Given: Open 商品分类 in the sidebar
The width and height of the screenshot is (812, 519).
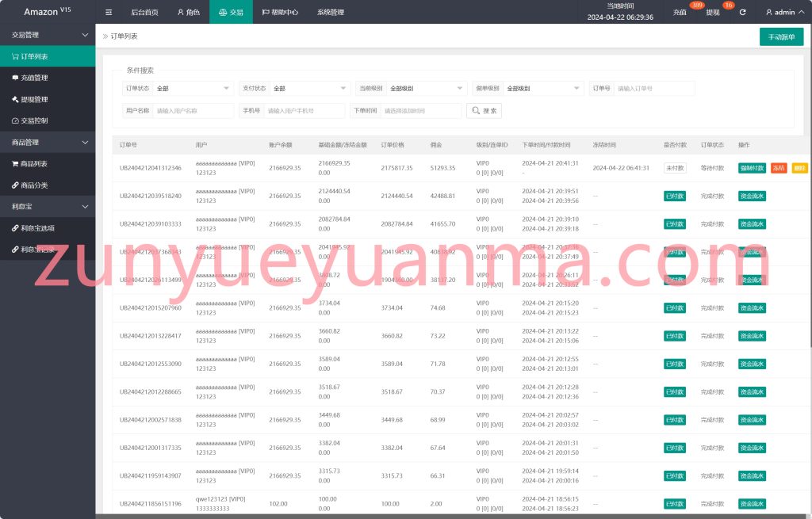Looking at the screenshot, I should [48, 185].
